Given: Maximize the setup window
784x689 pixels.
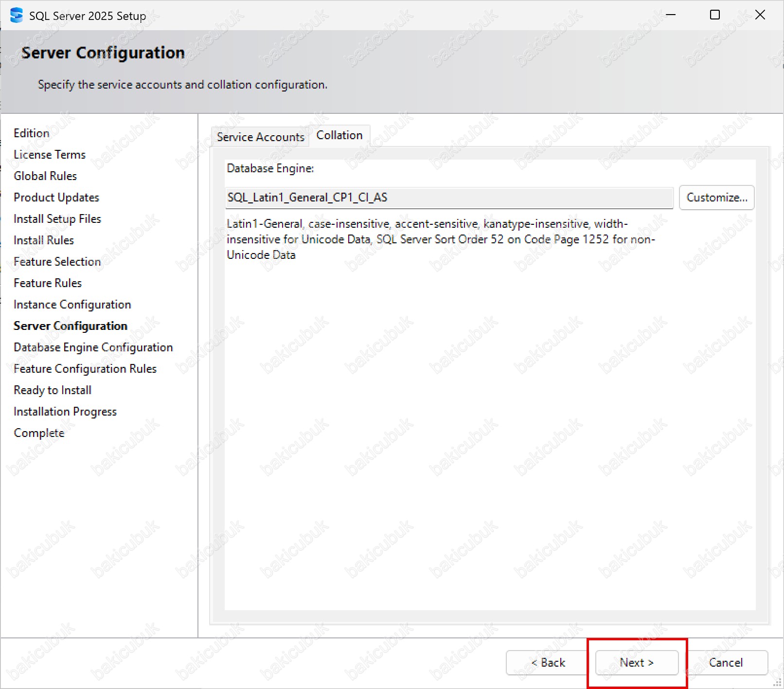Looking at the screenshot, I should 714,15.
